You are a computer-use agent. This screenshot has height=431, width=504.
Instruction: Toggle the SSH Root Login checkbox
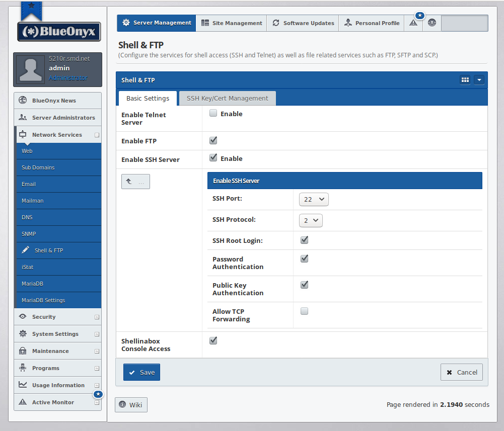coord(305,240)
